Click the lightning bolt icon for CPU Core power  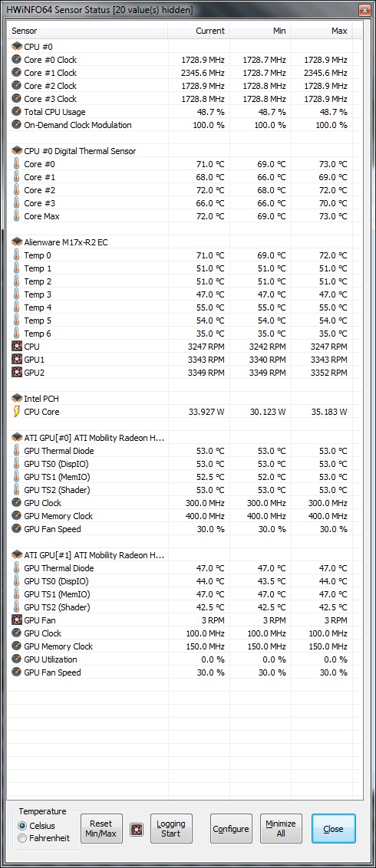click(x=16, y=411)
